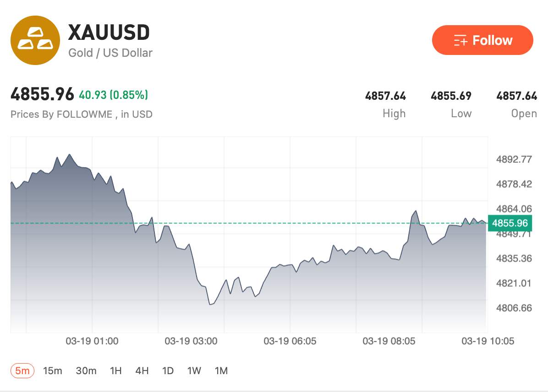
Task: Click the Gold / US Dollar subtitle
Action: 110,53
